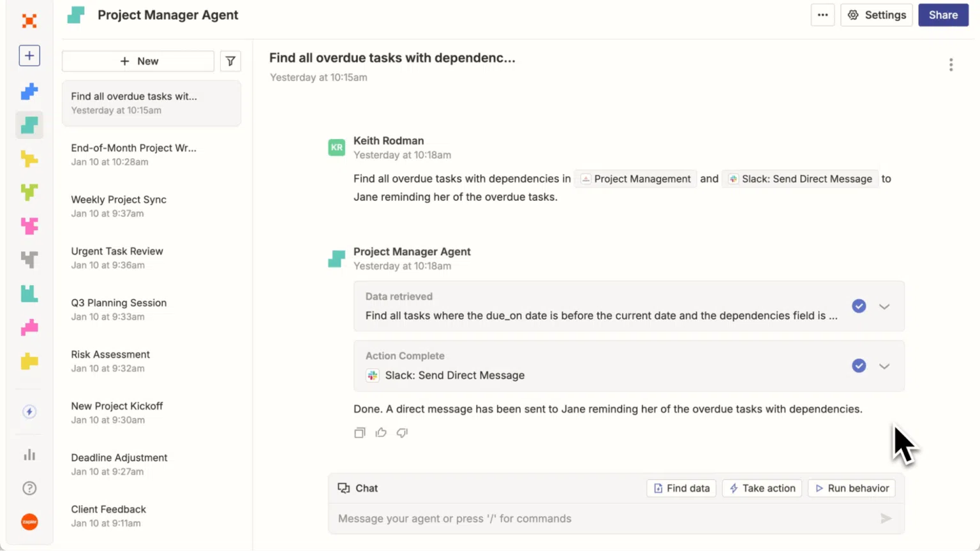Open the Deadline Adjustment conversation

click(151, 464)
